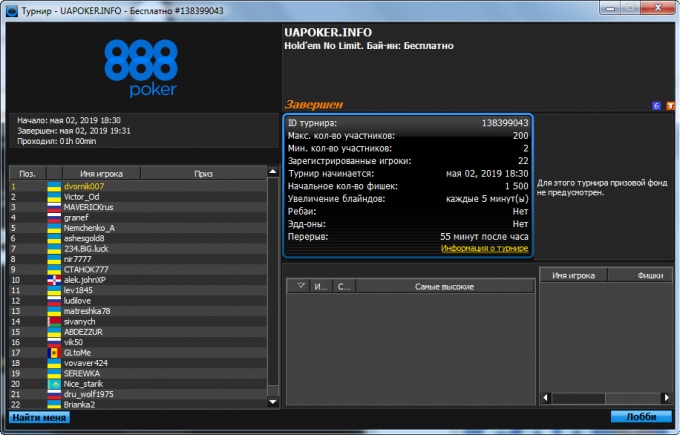Select player row vik50
Screen dimensions: 680x435
[138, 343]
